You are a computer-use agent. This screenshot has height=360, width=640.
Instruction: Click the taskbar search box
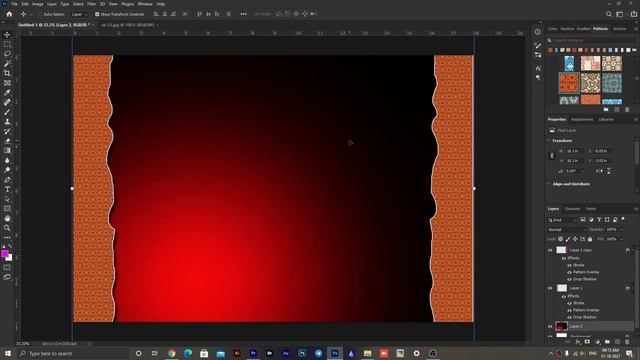coord(73,353)
